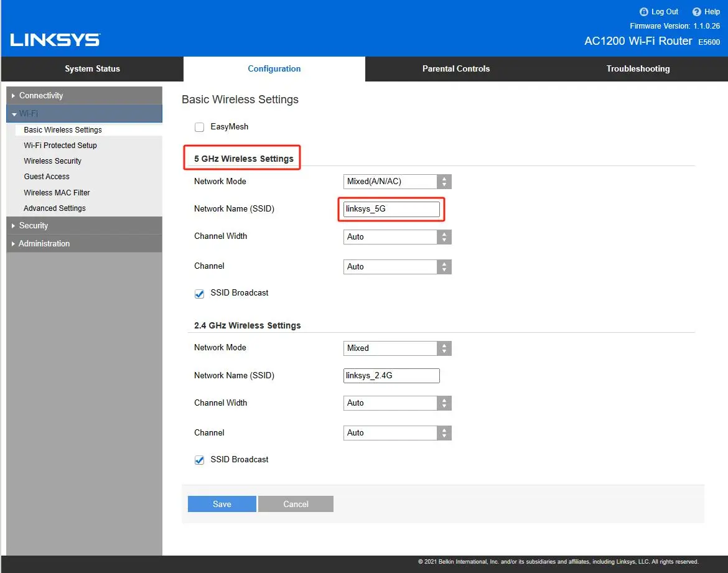Expand the Administration sidebar section
This screenshot has width=728, height=573.
coord(84,243)
